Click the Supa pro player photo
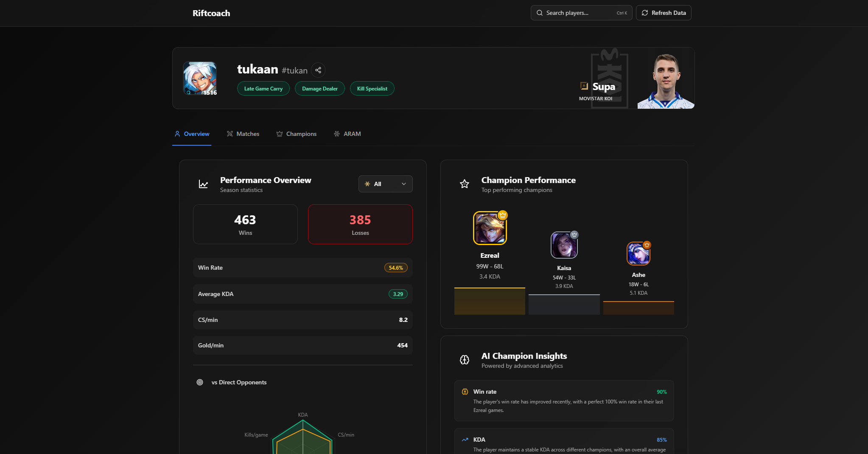 (666, 81)
